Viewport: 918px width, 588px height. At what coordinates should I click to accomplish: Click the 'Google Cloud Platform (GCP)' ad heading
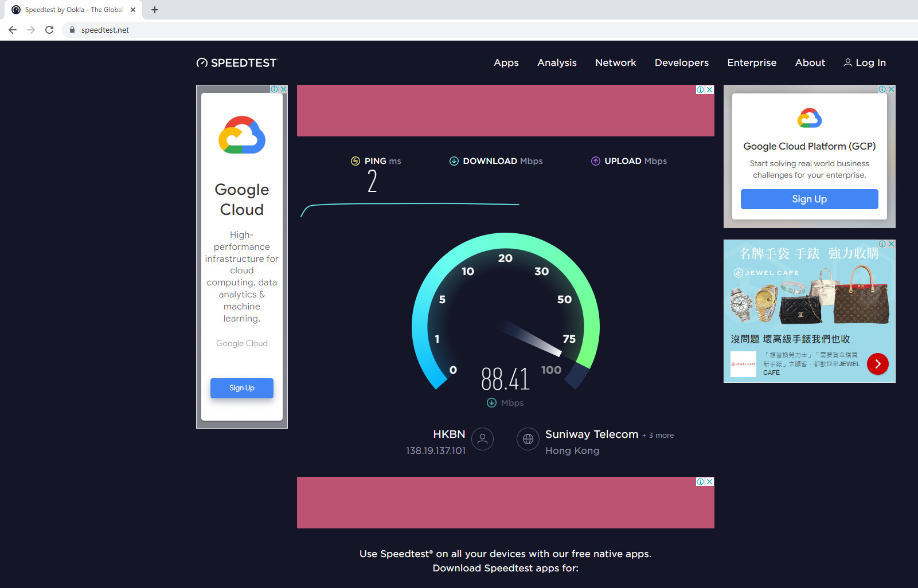pyautogui.click(x=810, y=147)
